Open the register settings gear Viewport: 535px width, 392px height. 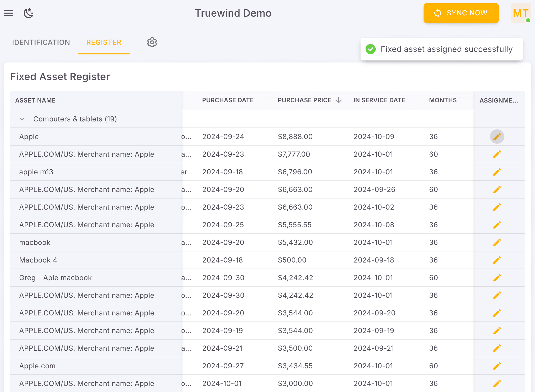[152, 42]
